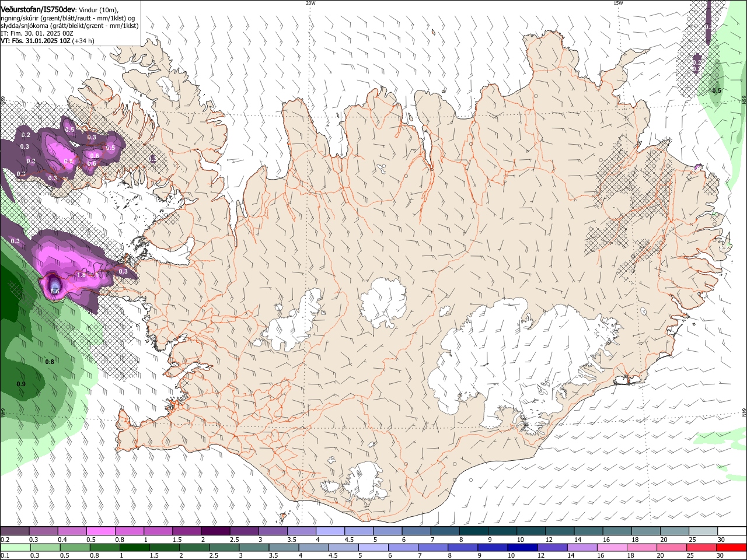Pick the 12 swatch in lower legend row
747x560 pixels.
(x=552, y=548)
